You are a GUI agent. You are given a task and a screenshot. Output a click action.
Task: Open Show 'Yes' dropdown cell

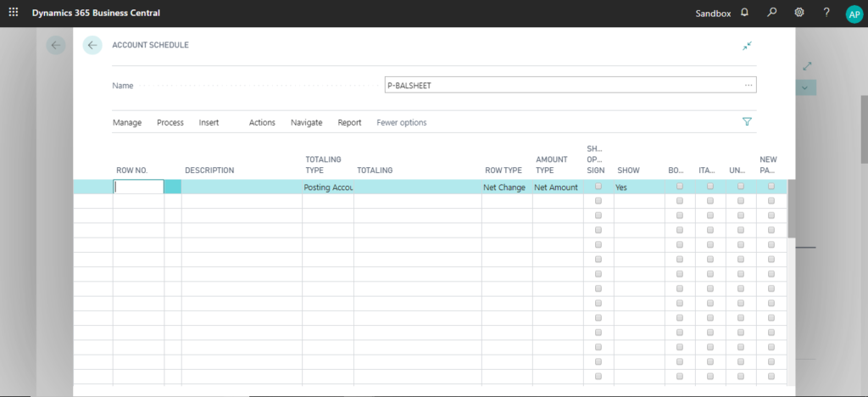[639, 187]
